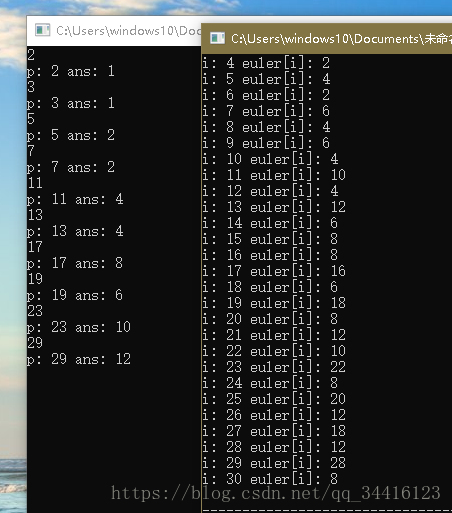
Task: Open the back console window's system menu icon
Action: 42,30
